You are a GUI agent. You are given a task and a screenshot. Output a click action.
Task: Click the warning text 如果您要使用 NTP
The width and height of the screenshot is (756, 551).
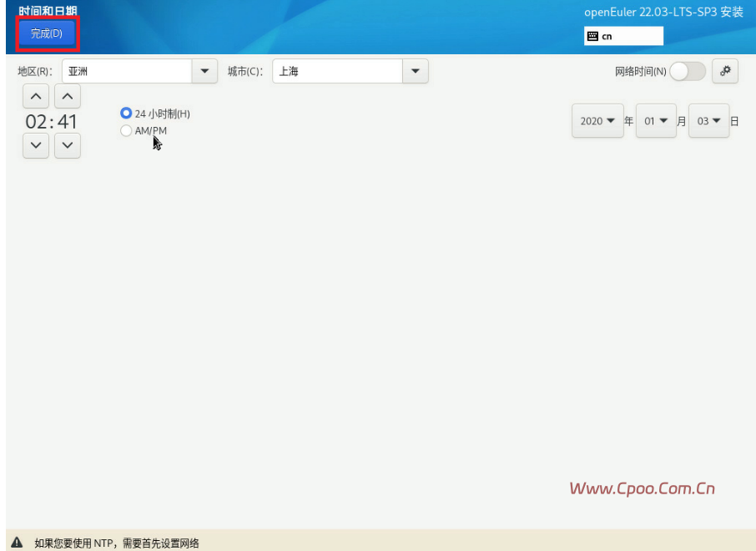click(x=117, y=543)
